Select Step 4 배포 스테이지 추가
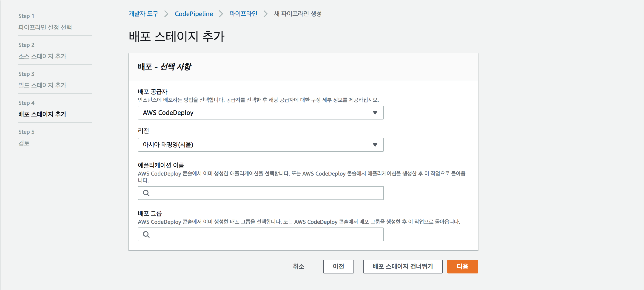 [x=42, y=109]
